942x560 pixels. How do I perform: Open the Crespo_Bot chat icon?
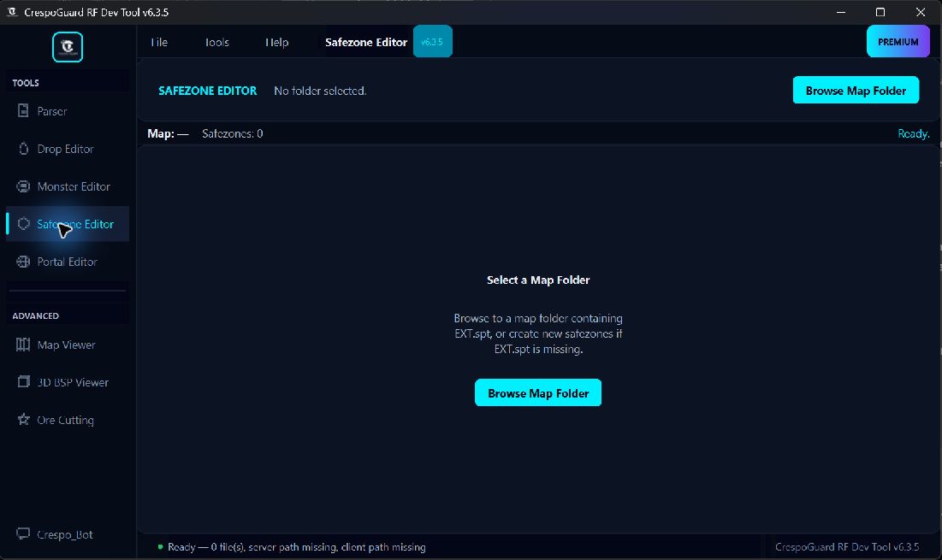(23, 533)
